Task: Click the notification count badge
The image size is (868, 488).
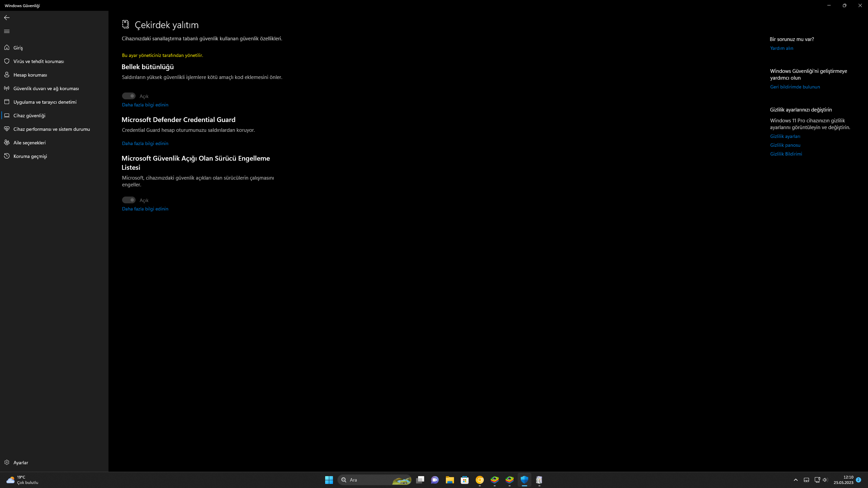Action: pyautogui.click(x=859, y=480)
